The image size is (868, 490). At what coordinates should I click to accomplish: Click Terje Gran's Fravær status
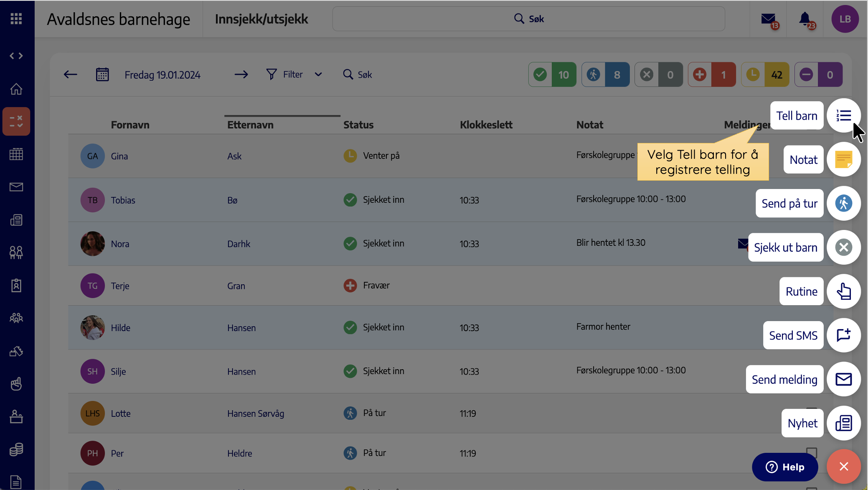point(366,286)
